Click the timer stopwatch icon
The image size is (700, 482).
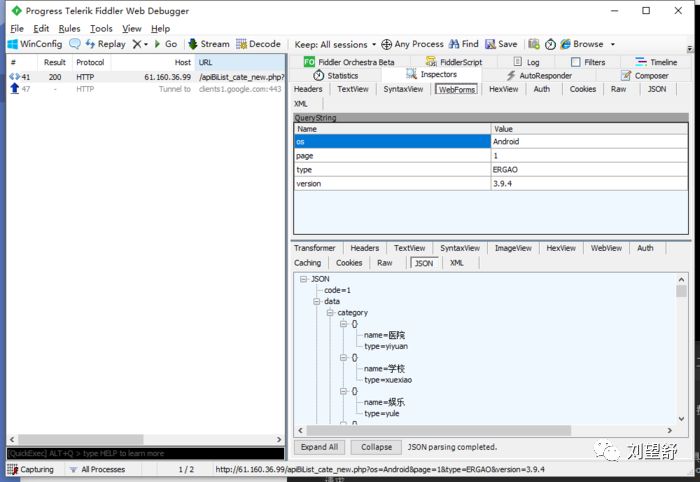pyautogui.click(x=550, y=44)
